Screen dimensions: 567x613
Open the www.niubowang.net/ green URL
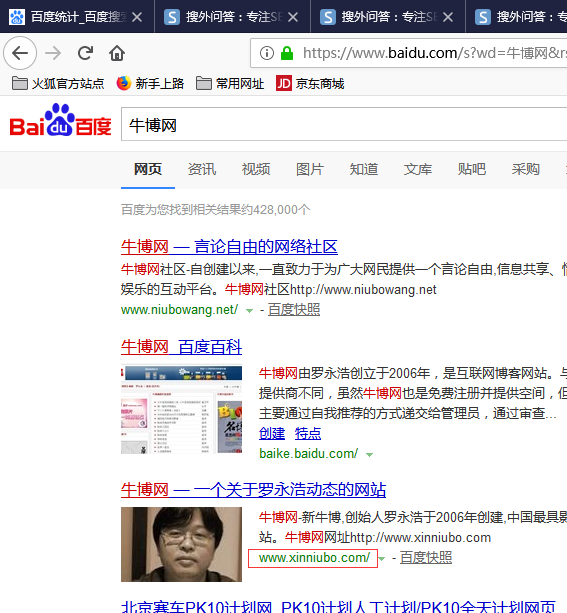click(179, 310)
